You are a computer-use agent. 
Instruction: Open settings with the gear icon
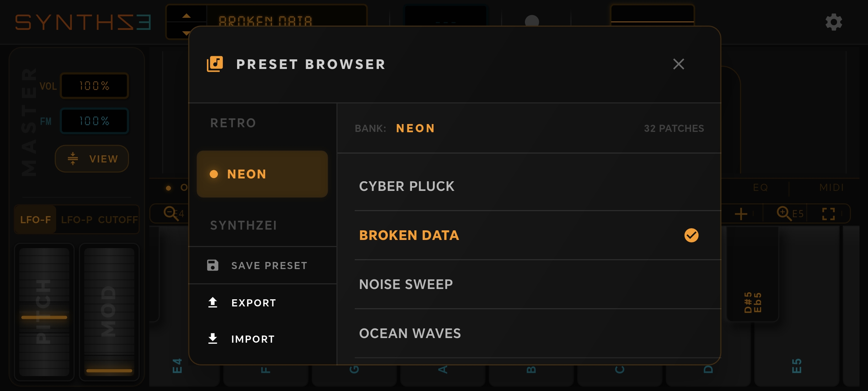tap(834, 22)
